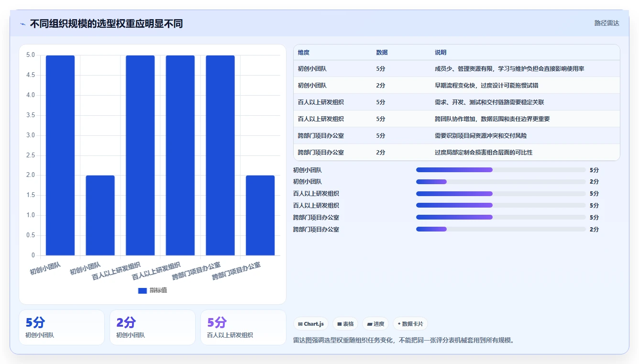Click 5分 in the 成员少、管理资源有限 table row

click(381, 69)
